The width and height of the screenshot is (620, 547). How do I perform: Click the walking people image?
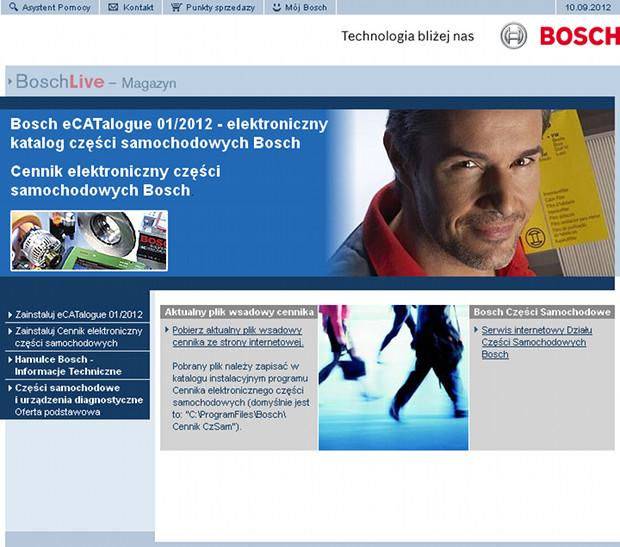[393, 377]
